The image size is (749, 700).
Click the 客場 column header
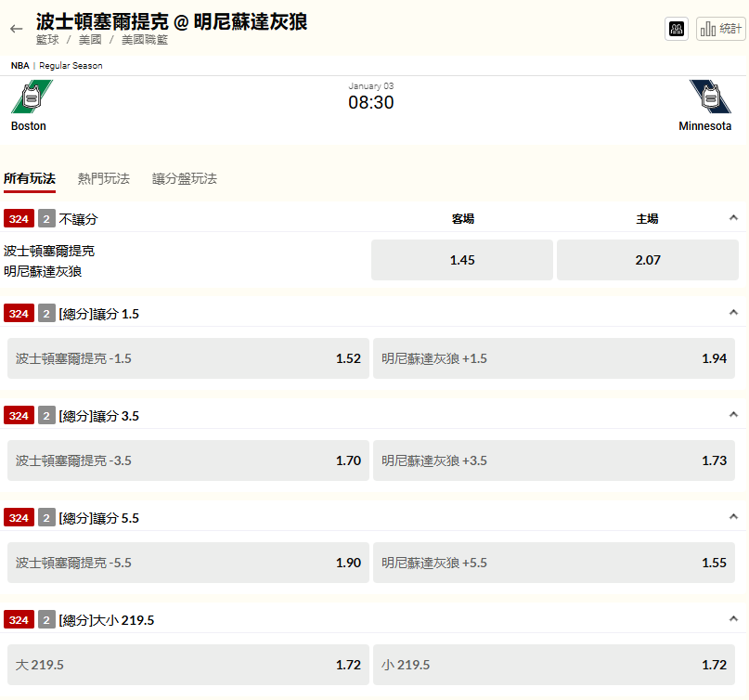click(x=462, y=218)
